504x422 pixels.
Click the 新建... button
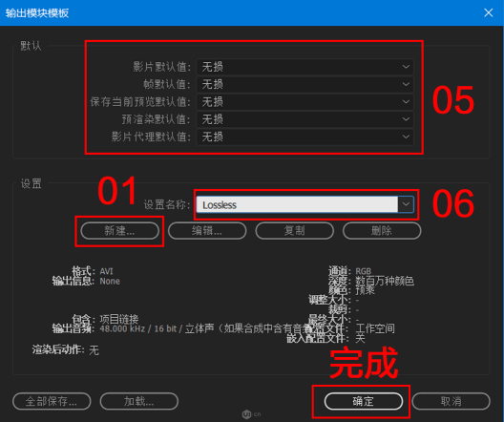tap(119, 231)
